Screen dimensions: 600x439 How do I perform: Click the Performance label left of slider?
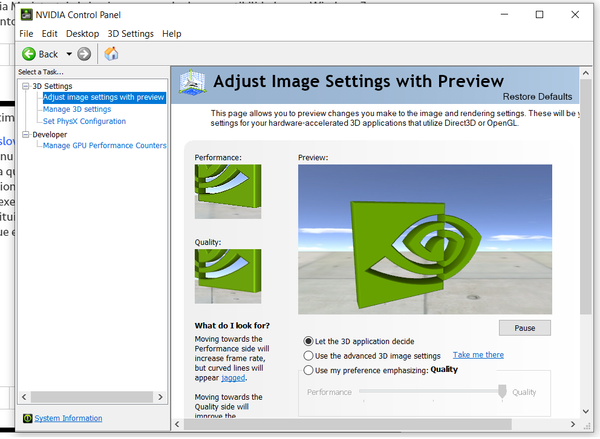329,392
